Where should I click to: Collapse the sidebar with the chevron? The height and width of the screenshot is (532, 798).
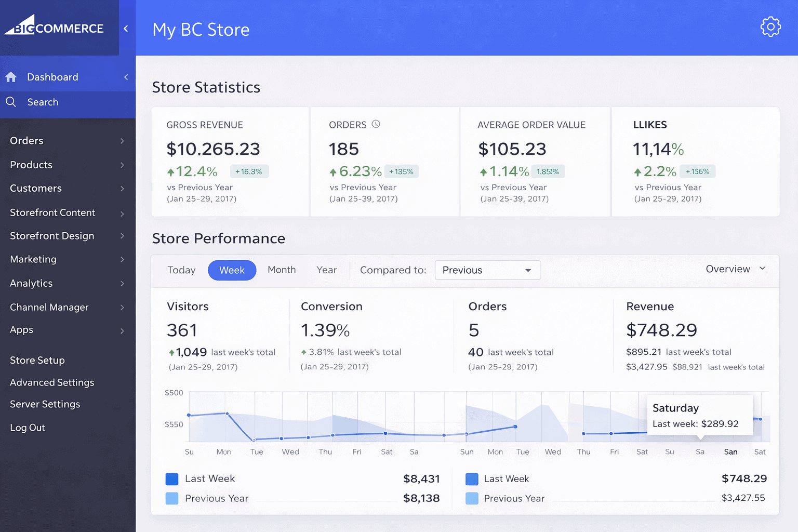[126, 29]
